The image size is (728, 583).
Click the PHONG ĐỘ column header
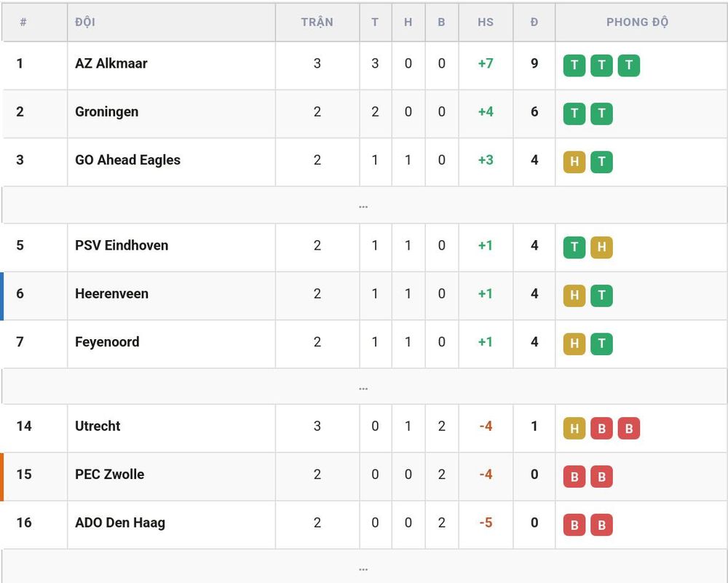(x=637, y=23)
